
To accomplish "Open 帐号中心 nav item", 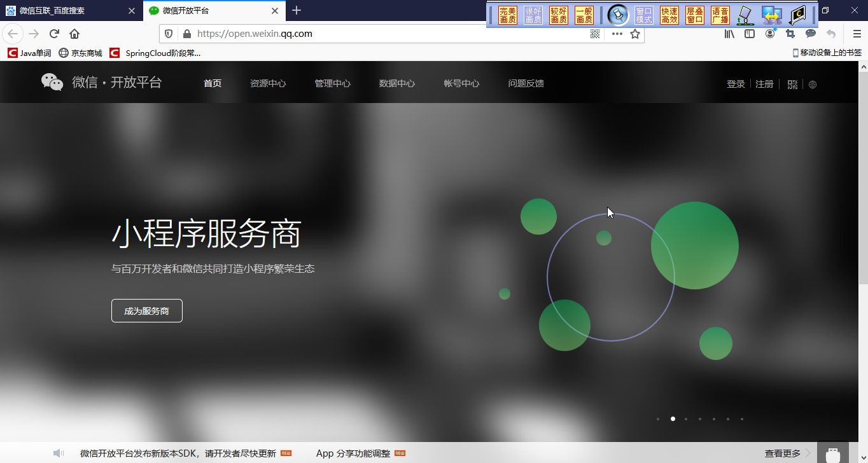I will click(x=461, y=83).
